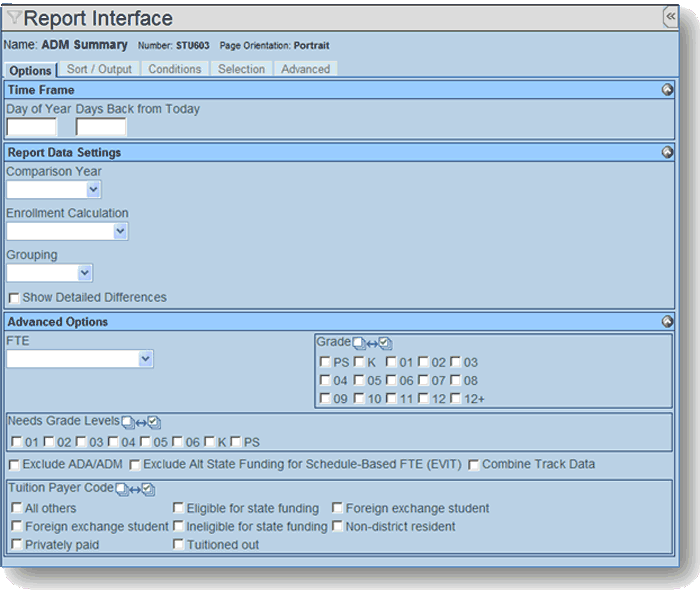Viewport: 700px width, 590px height.
Task: Check the PS grade checkbox in Grade box
Action: [x=325, y=361]
